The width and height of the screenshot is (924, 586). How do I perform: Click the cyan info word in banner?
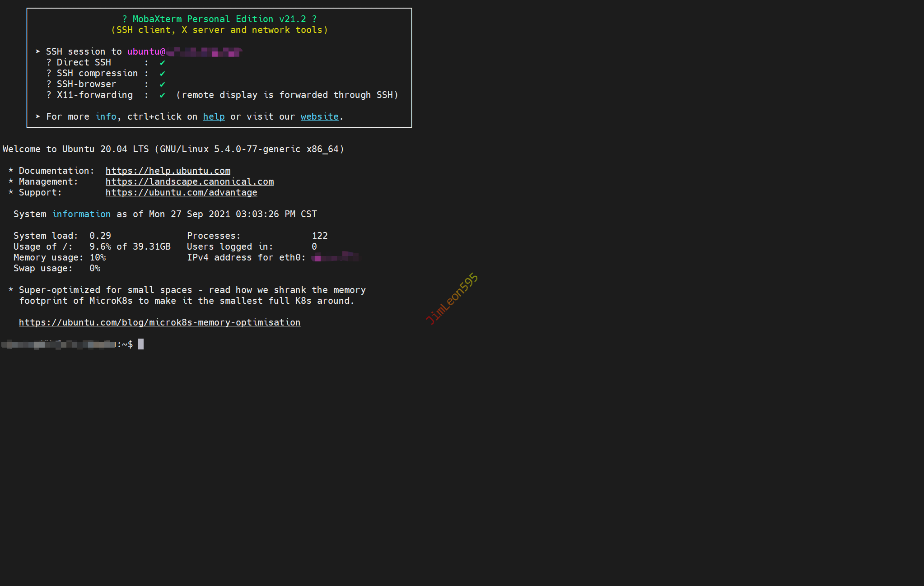[106, 116]
